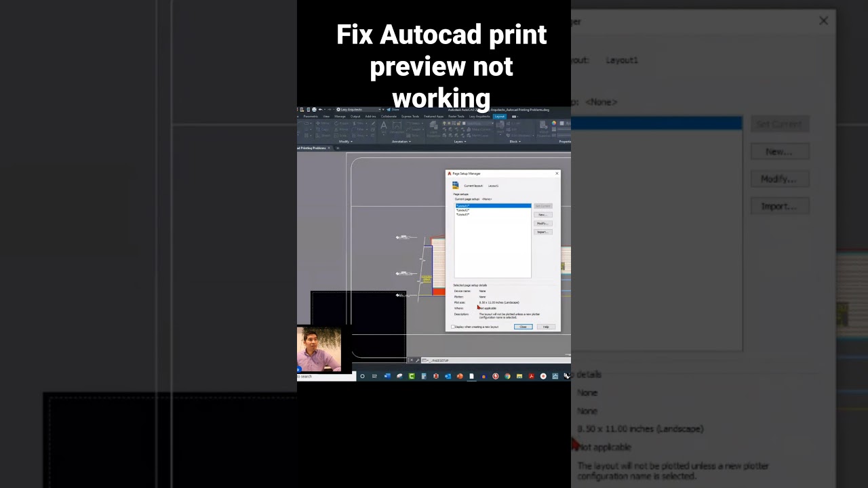Select *Layout1* in the page setups list
868x488 pixels.
[493, 205]
